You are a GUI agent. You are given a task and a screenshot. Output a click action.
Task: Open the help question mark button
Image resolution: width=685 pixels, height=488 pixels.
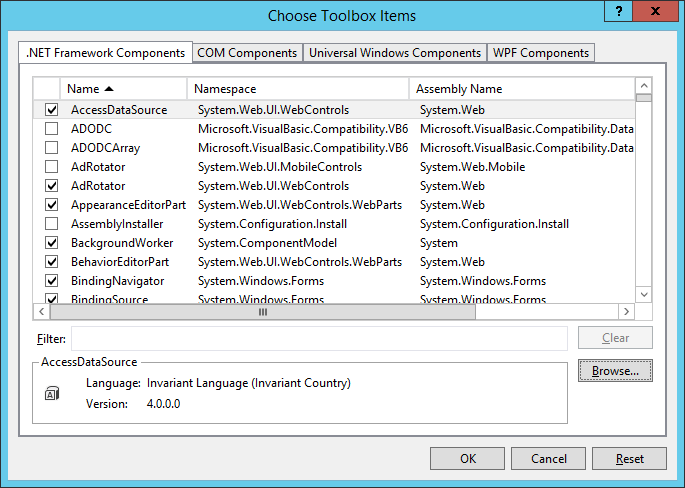point(618,11)
